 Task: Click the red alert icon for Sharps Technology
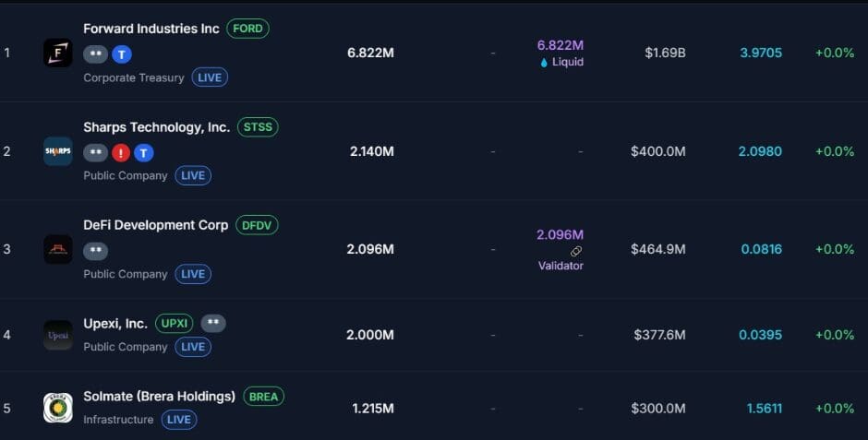point(121,152)
